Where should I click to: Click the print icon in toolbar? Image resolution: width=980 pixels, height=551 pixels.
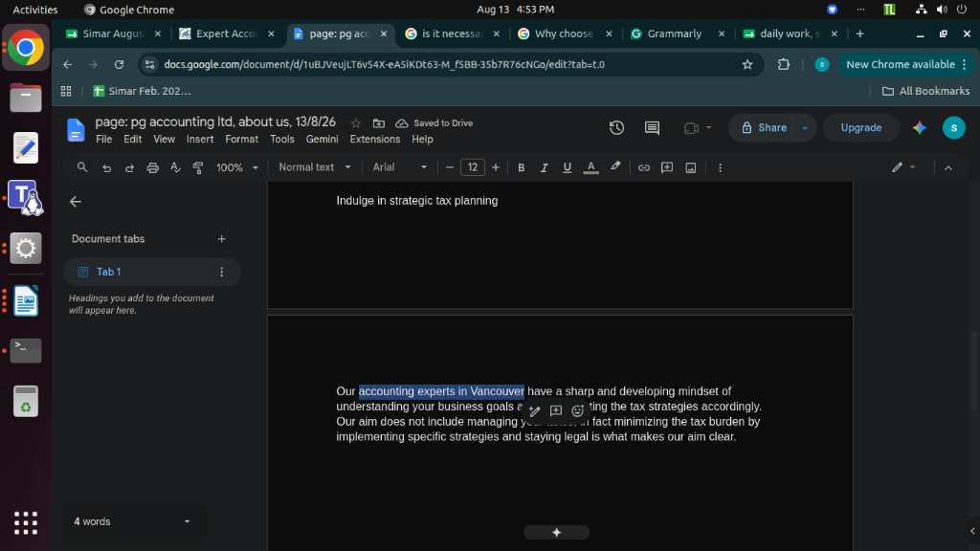tap(152, 167)
